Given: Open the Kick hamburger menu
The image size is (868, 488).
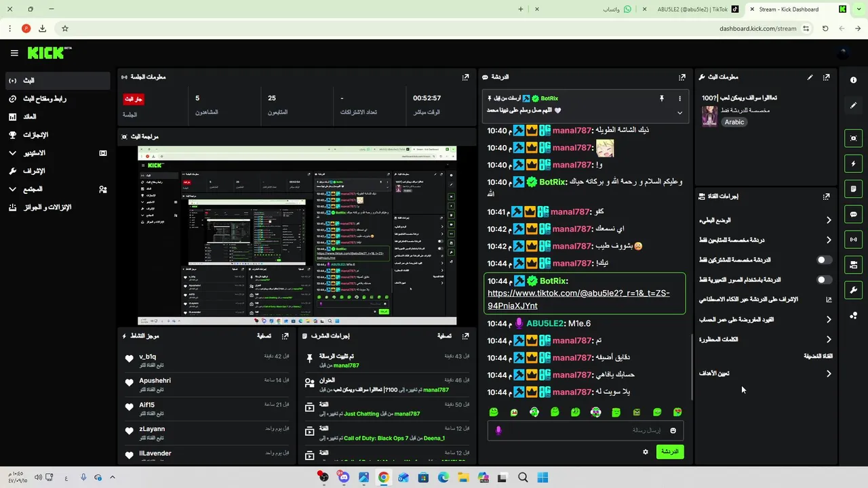Looking at the screenshot, I should click(x=14, y=53).
